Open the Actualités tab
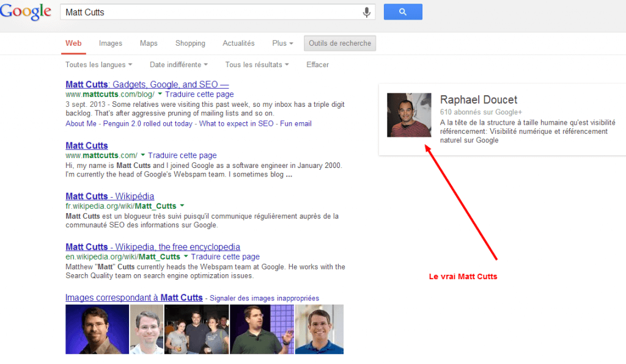Screen dimensions: 626x364 (238, 43)
